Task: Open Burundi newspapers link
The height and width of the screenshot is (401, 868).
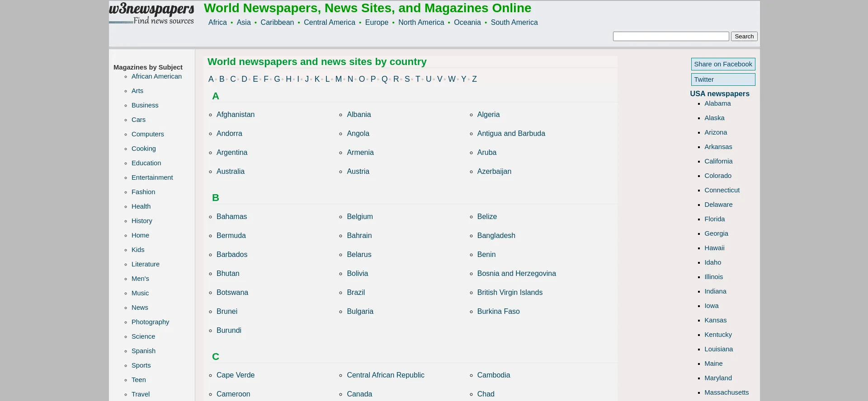Action: 229,331
